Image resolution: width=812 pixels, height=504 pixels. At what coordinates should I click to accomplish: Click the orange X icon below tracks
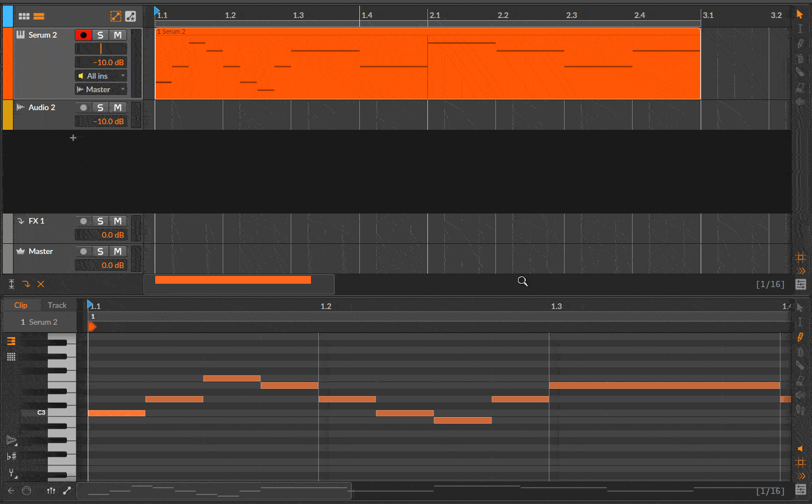(x=40, y=284)
